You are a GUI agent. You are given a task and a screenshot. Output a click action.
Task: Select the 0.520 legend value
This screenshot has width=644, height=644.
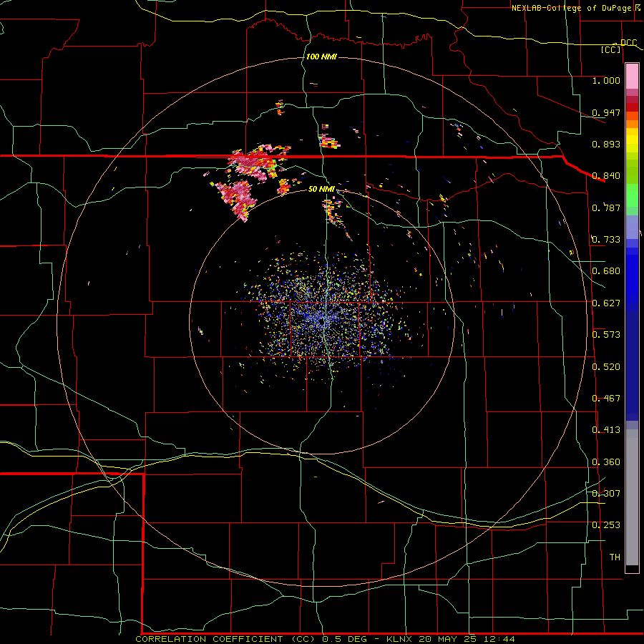[x=606, y=367]
